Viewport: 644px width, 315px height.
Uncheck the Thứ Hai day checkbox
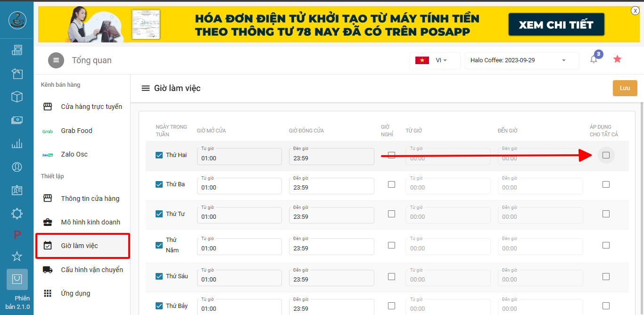click(x=159, y=155)
